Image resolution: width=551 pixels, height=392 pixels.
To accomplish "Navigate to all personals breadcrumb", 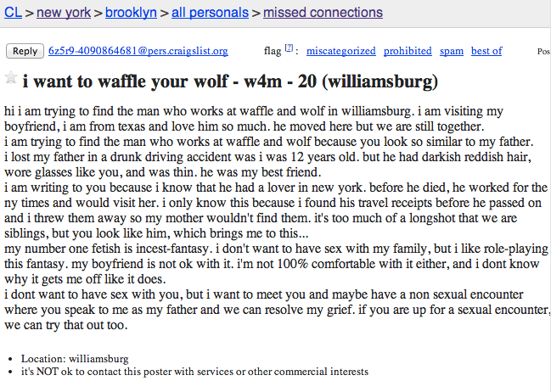I will pos(211,13).
